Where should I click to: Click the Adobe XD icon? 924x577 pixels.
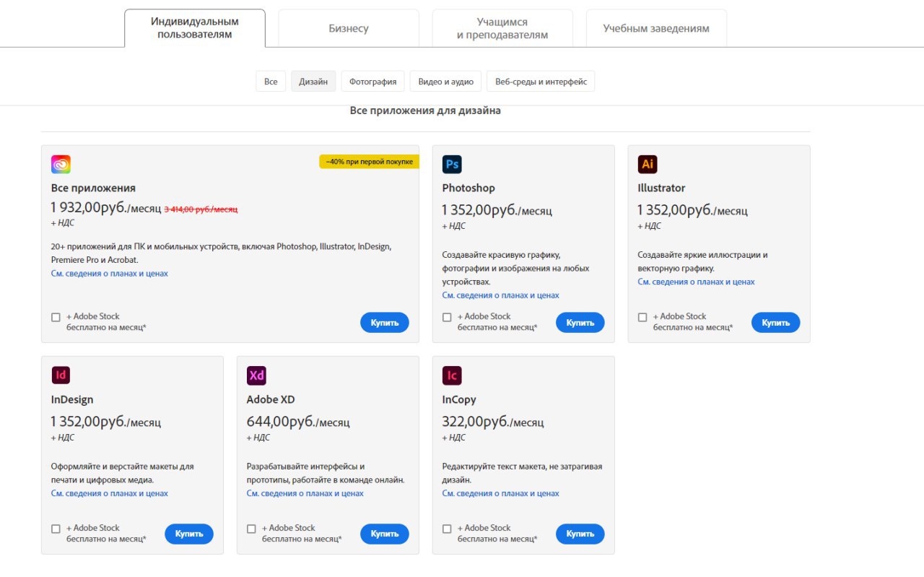coord(256,376)
